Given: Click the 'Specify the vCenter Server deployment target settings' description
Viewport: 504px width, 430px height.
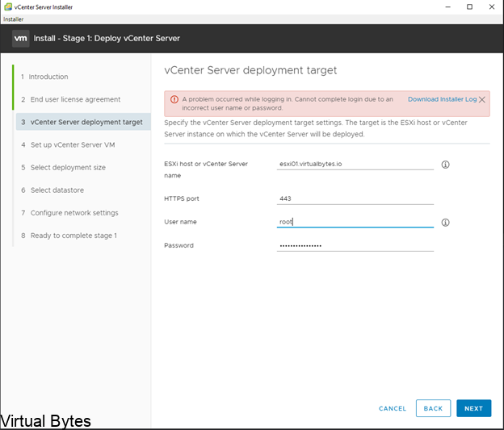Looking at the screenshot, I should [316, 128].
